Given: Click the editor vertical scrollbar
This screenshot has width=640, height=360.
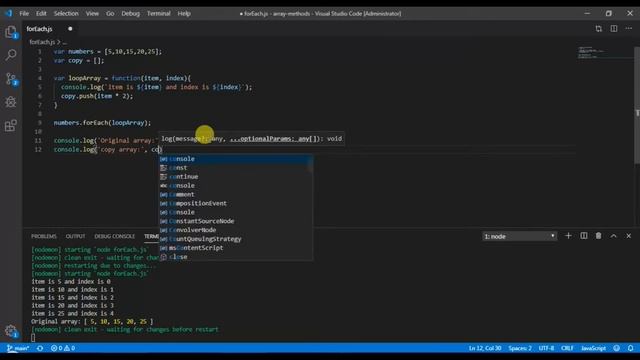Looking at the screenshot, I should pos(637,106).
